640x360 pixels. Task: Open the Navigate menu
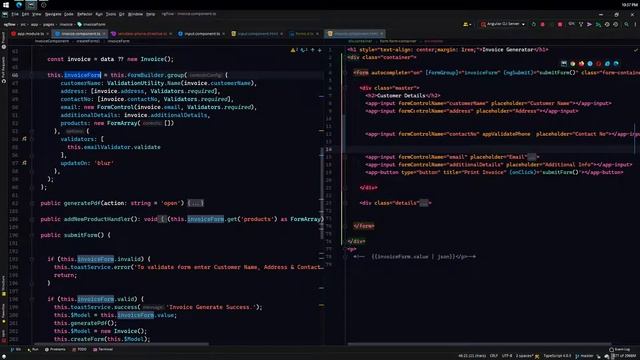53,14
